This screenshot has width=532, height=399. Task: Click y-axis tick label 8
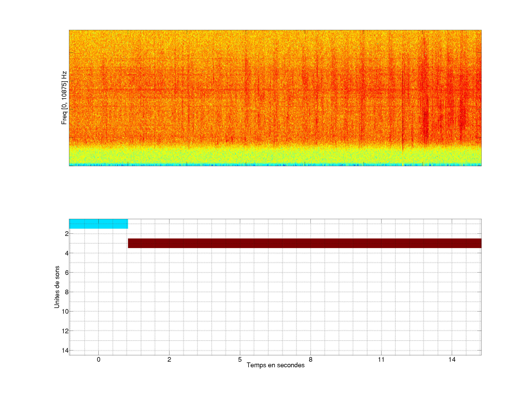(67, 292)
